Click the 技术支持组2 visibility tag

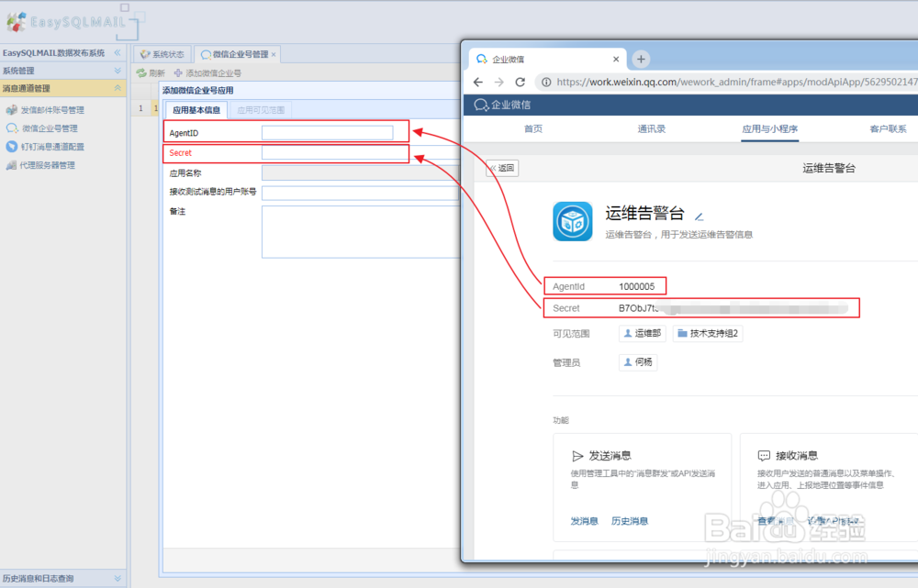(x=708, y=334)
